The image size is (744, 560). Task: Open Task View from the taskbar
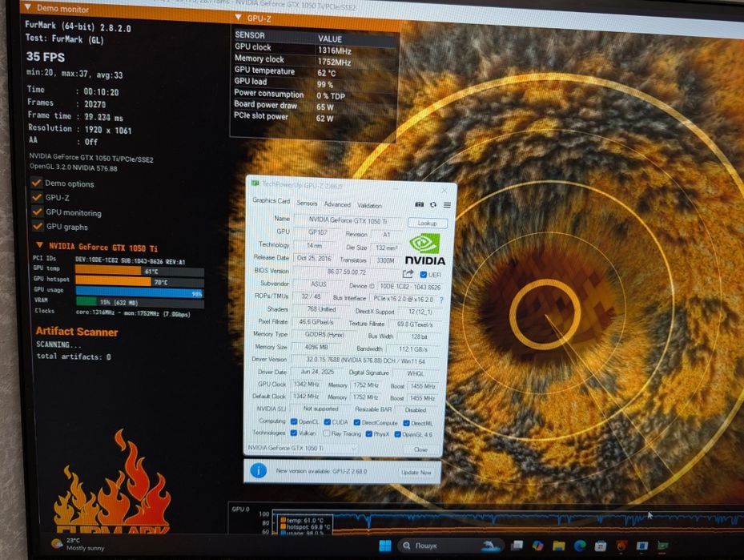517,546
